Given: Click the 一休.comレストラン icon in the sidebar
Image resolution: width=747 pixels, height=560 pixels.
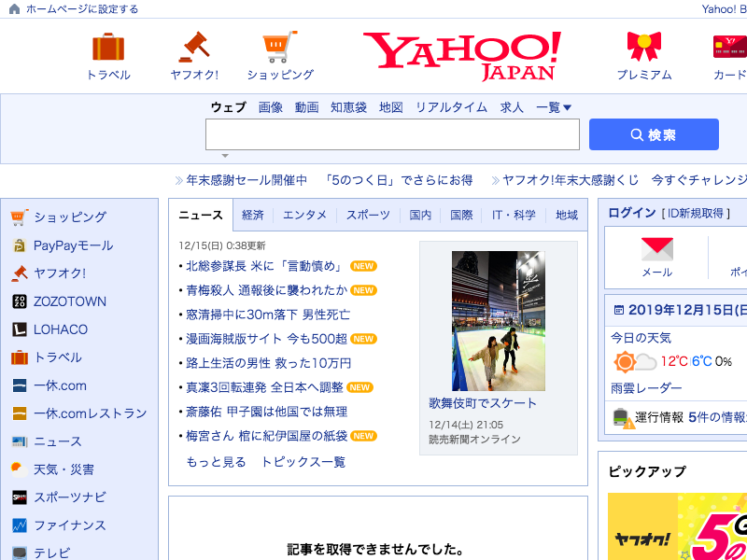Looking at the screenshot, I should click(x=20, y=413).
